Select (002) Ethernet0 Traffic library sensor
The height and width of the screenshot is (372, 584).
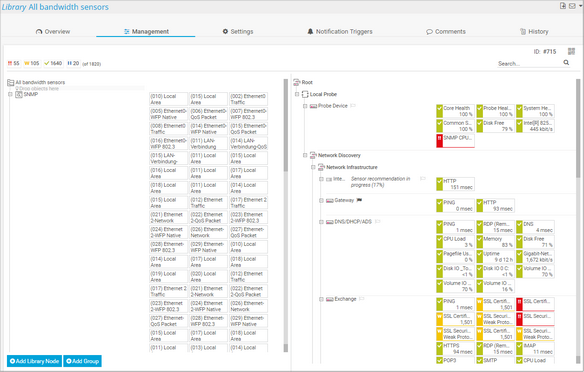pyautogui.click(x=248, y=99)
